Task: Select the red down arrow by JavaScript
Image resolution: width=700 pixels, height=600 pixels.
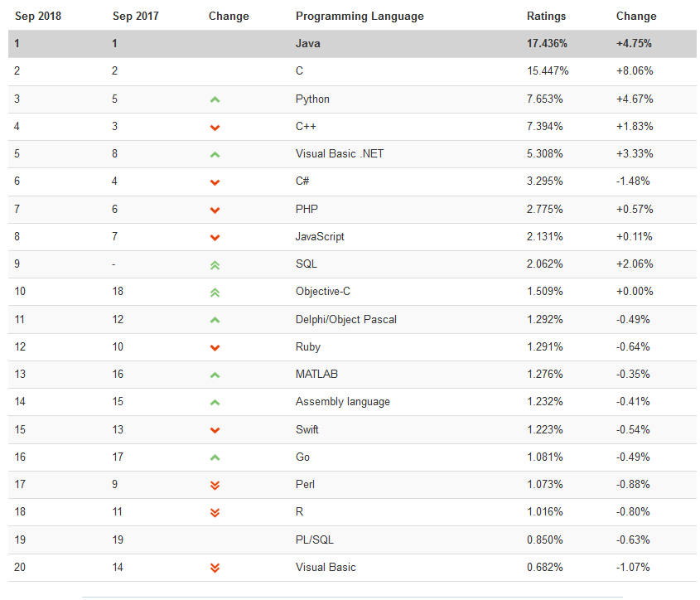Action: (x=215, y=238)
